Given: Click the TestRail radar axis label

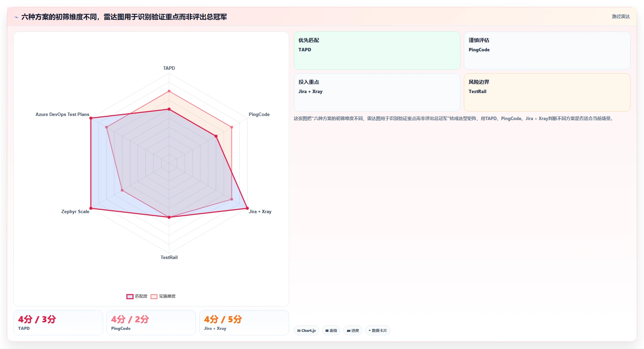Looking at the screenshot, I should pyautogui.click(x=169, y=257).
